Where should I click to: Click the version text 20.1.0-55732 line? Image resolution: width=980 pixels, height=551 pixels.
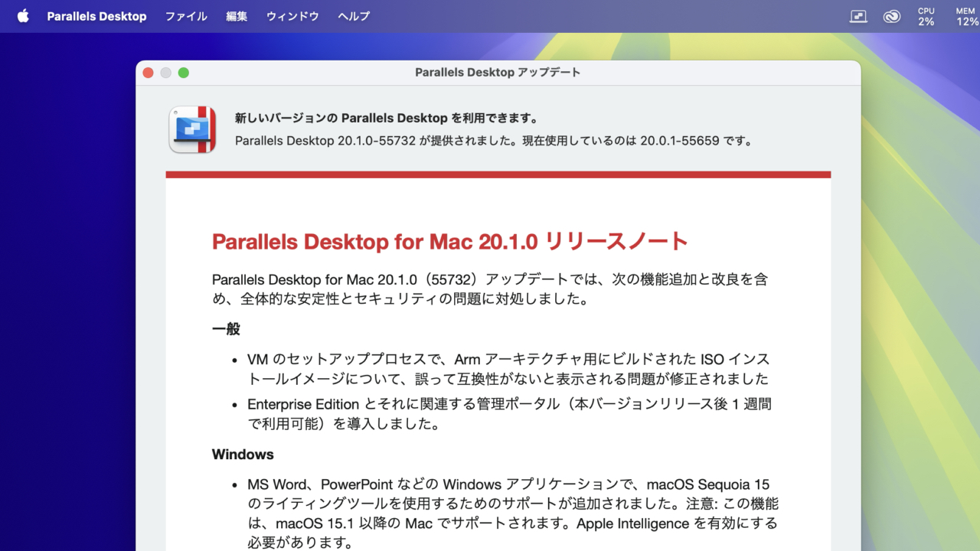pyautogui.click(x=495, y=141)
